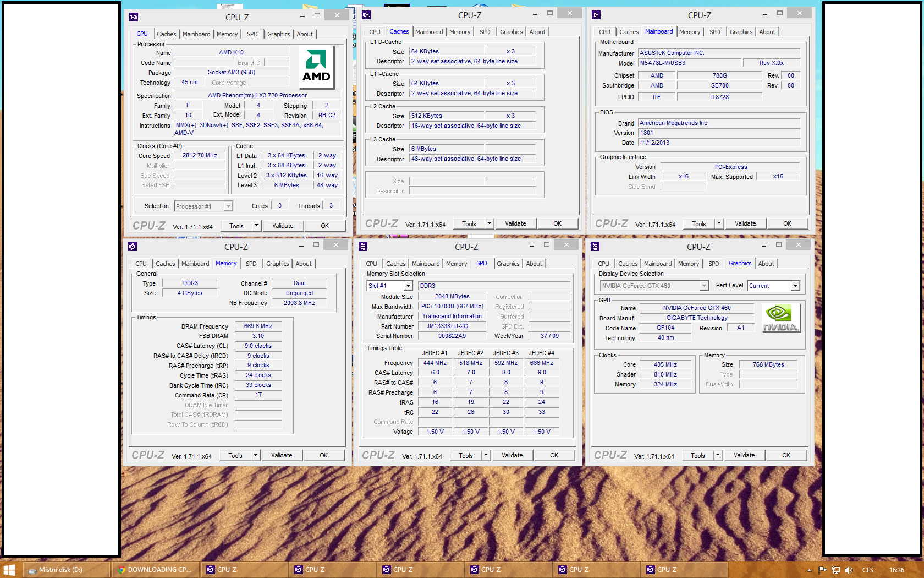The image size is (924, 578).
Task: Click the L3 cache size 6 MBytes field
Action: [x=447, y=149]
